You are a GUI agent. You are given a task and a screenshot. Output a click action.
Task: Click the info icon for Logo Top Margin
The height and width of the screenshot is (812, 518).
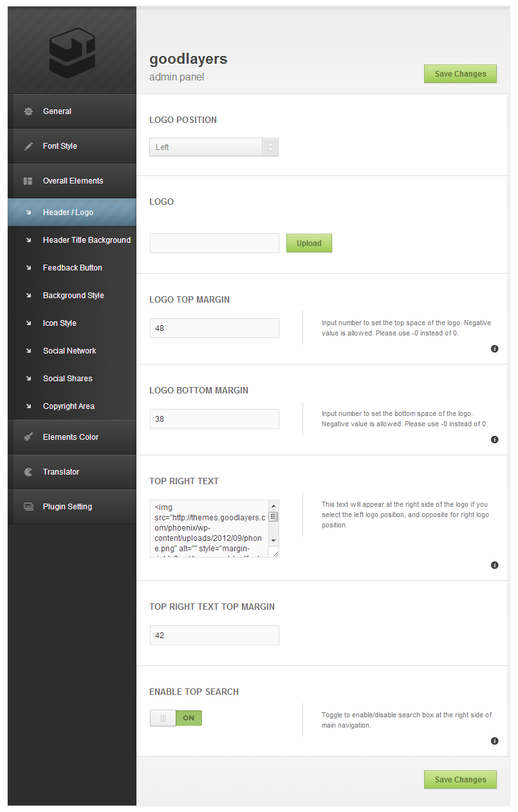tap(494, 349)
